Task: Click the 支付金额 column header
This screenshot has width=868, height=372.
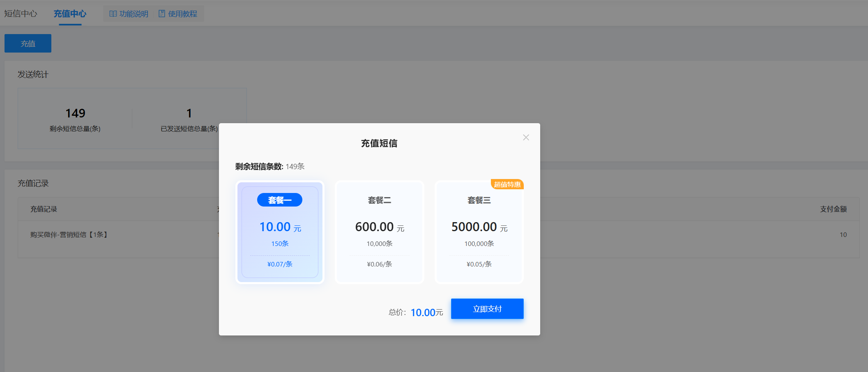Action: tap(833, 209)
